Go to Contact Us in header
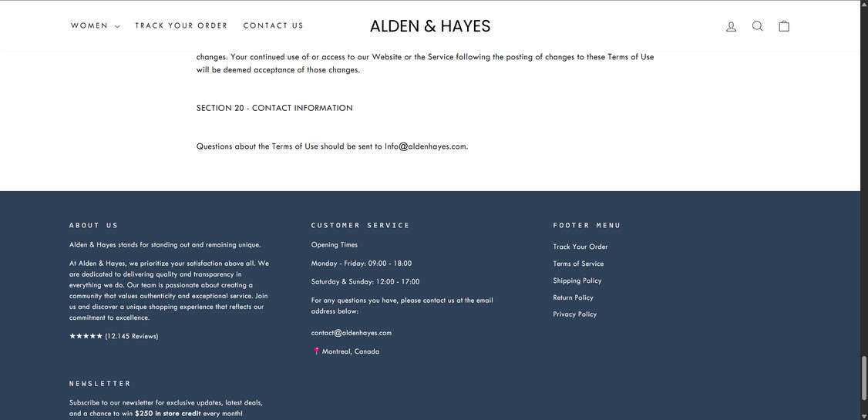 [x=274, y=26]
